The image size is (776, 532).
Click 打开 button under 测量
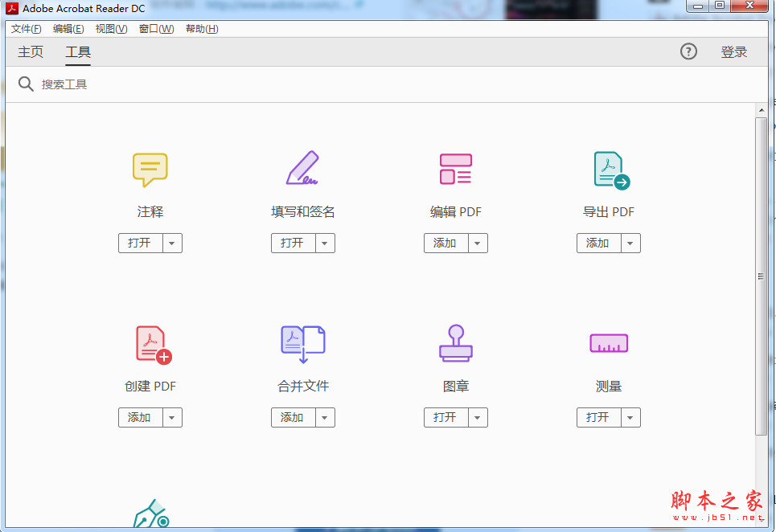click(599, 418)
